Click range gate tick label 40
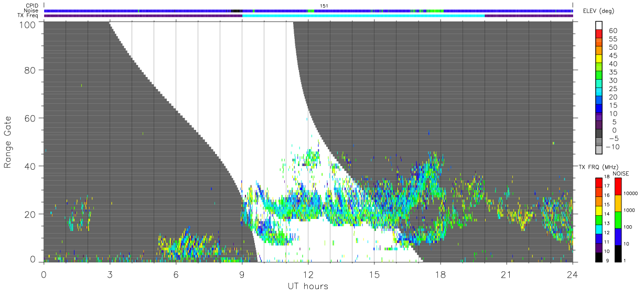This screenshot has width=644, height=297. point(30,166)
